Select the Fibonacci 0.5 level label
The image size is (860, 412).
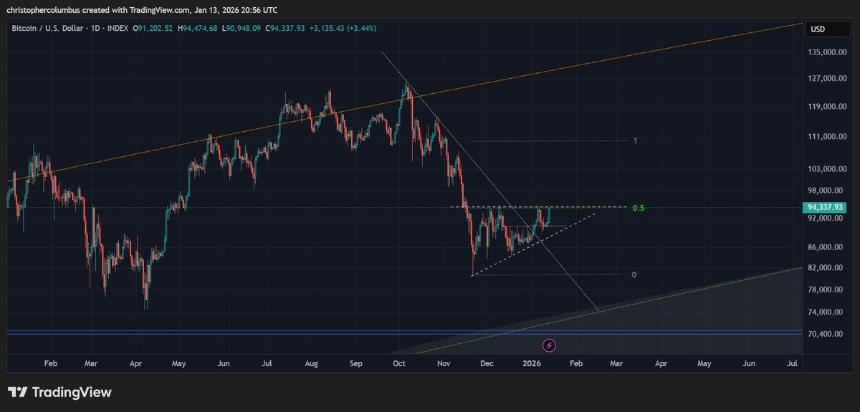[636, 208]
